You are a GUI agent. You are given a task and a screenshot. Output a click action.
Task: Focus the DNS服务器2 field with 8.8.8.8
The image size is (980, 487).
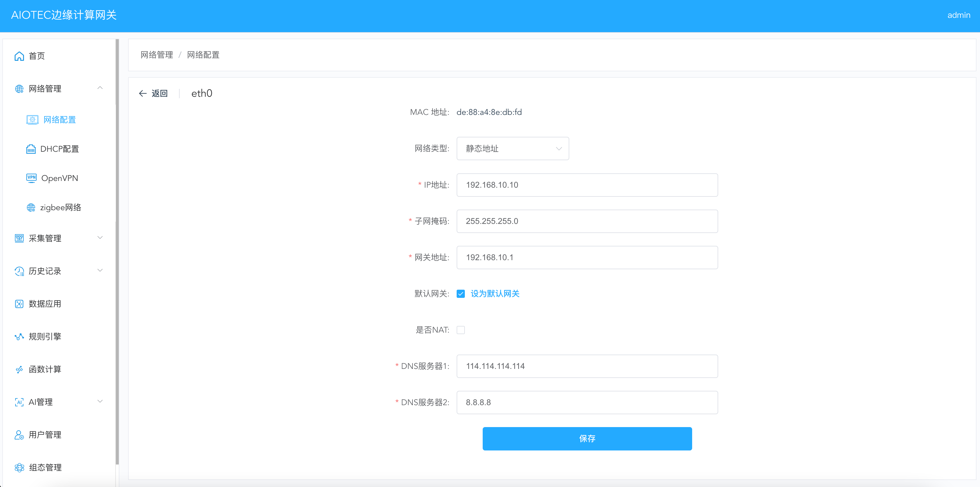pos(587,403)
